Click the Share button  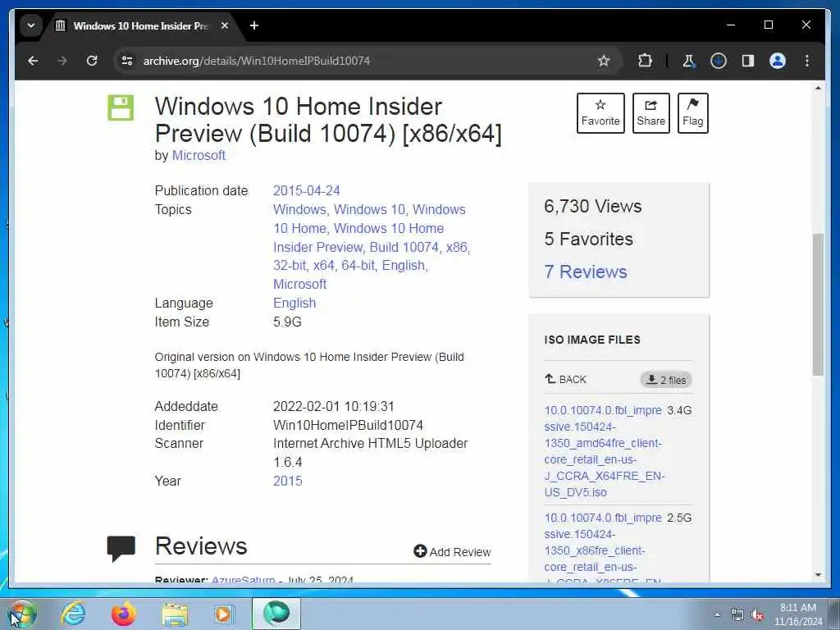(x=651, y=113)
